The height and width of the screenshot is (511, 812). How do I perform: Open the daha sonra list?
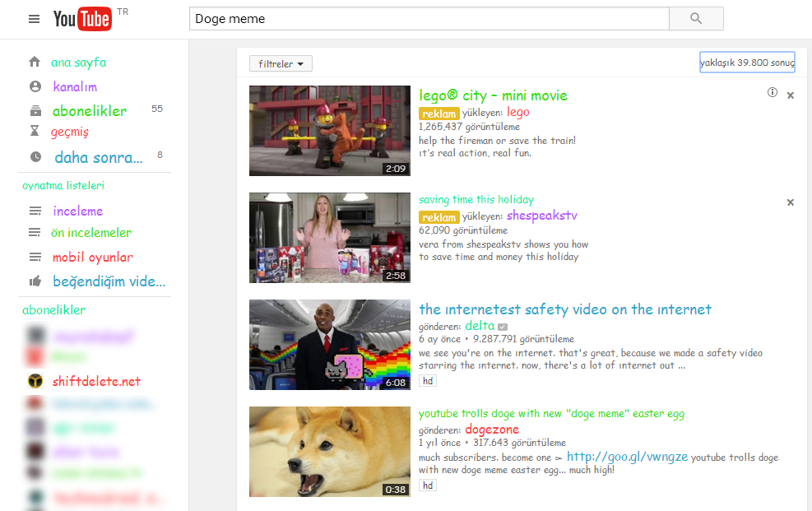tap(99, 157)
